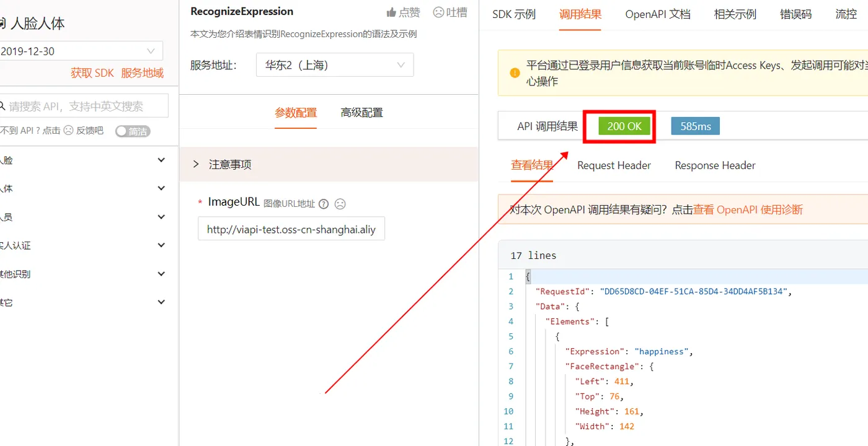The image size is (868, 446).
Task: Click the sad face 吐槽 icon
Action: point(439,12)
